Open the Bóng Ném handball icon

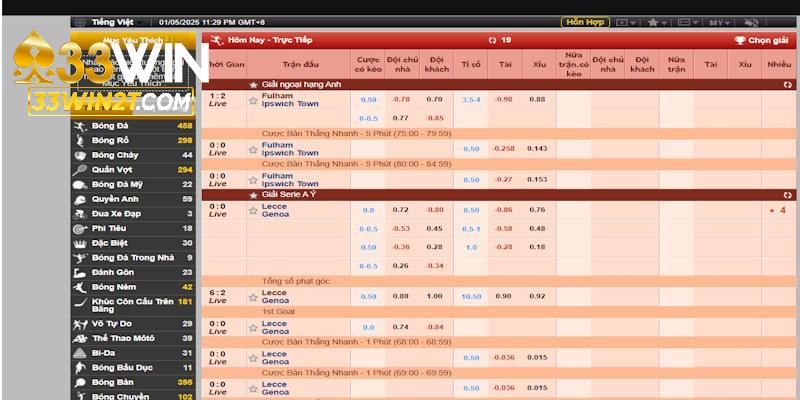[80, 287]
